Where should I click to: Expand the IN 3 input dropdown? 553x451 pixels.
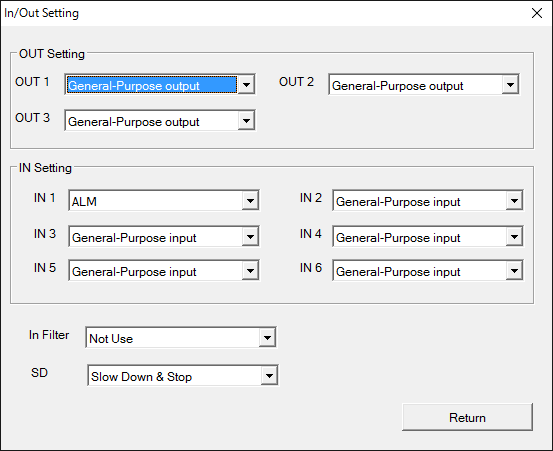click(250, 236)
